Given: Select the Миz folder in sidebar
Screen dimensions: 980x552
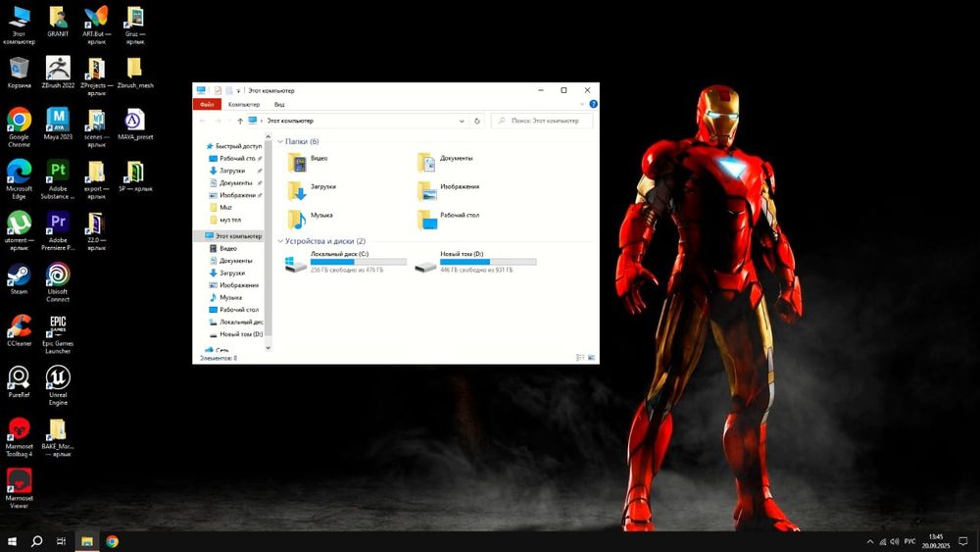Looking at the screenshot, I should 223,208.
